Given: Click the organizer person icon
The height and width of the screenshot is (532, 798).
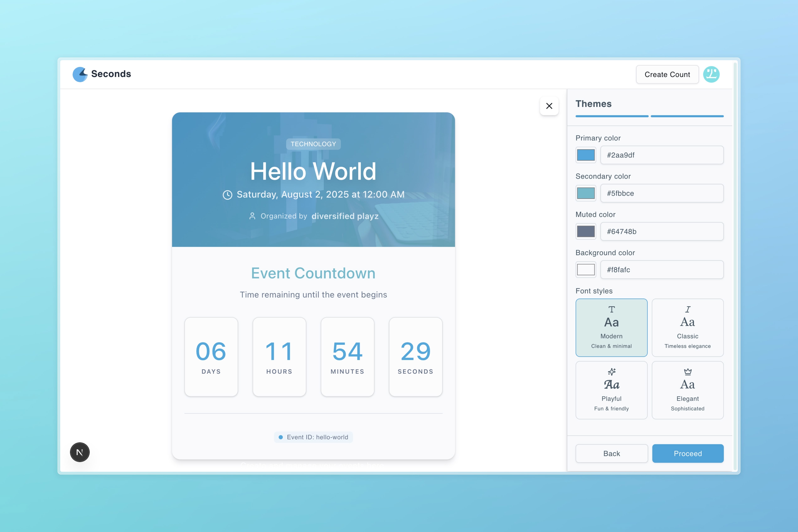Looking at the screenshot, I should [x=252, y=216].
